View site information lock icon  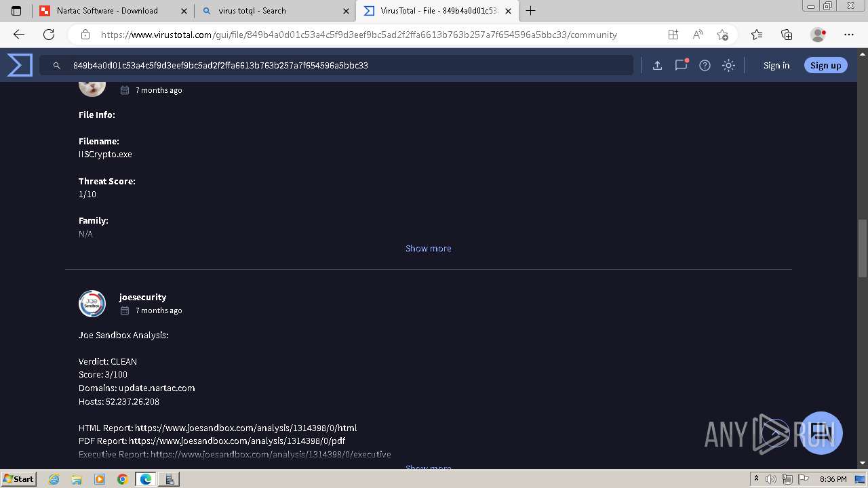[85, 35]
